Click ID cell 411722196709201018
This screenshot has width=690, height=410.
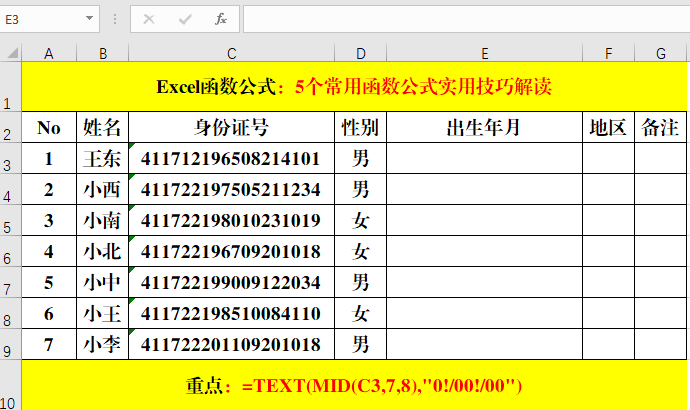pos(231,251)
